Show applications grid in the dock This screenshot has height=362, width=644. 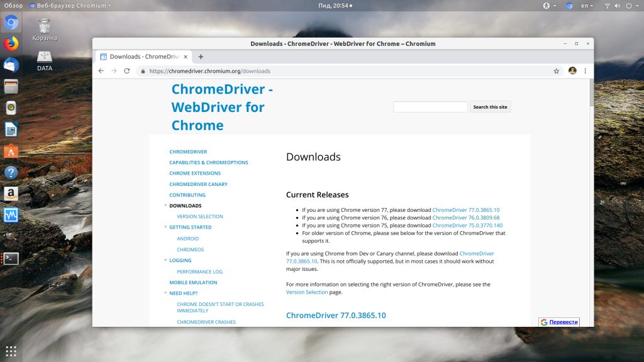point(11,351)
